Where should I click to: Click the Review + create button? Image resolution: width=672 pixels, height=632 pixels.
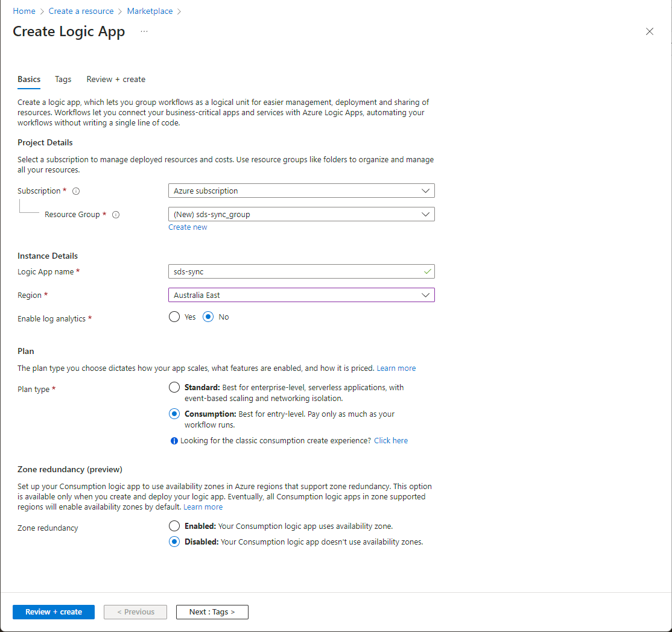pyautogui.click(x=53, y=611)
